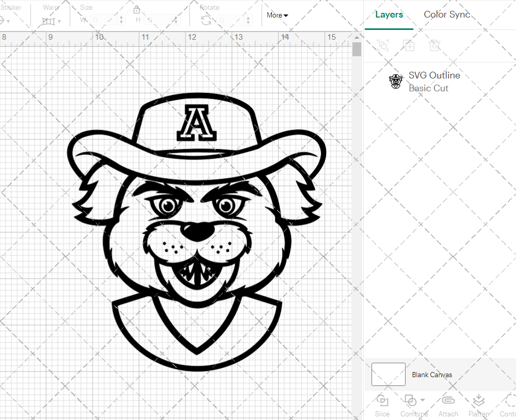The width and height of the screenshot is (516, 420).
Task: Click the Attach paperclip icon
Action: pos(448,401)
